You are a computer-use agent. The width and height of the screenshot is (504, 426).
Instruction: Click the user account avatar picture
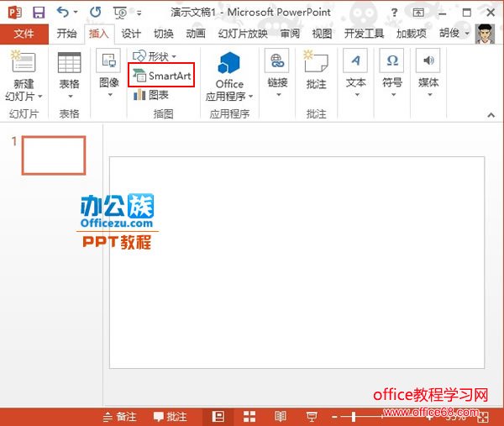(485, 34)
